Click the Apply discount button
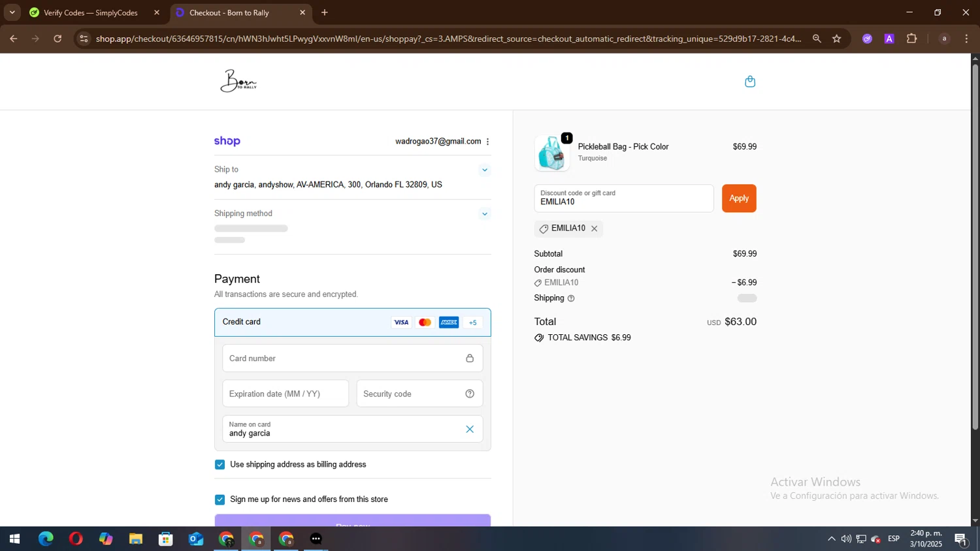Viewport: 980px width, 551px height. 739,198
